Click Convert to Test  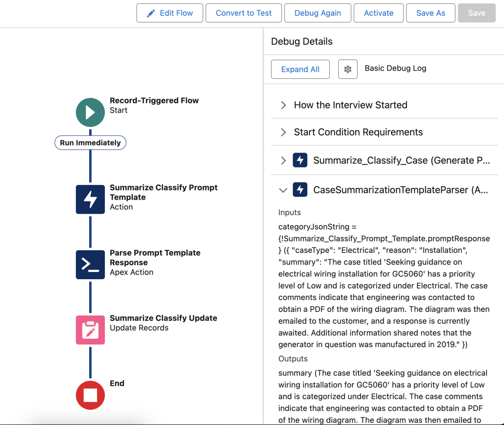click(x=243, y=13)
